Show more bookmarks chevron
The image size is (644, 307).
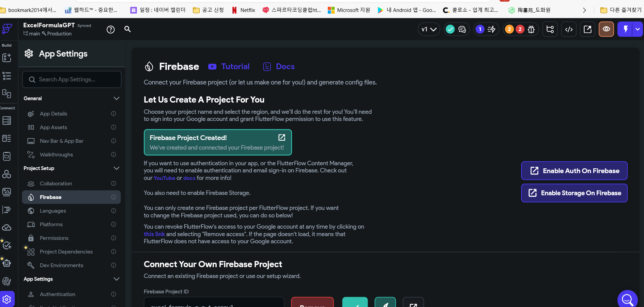[x=584, y=10]
